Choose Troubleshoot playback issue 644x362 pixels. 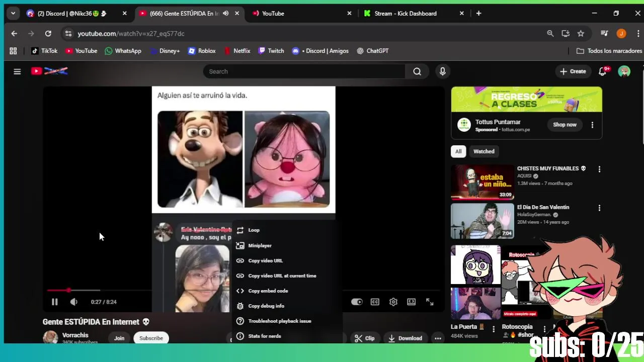(x=287, y=321)
